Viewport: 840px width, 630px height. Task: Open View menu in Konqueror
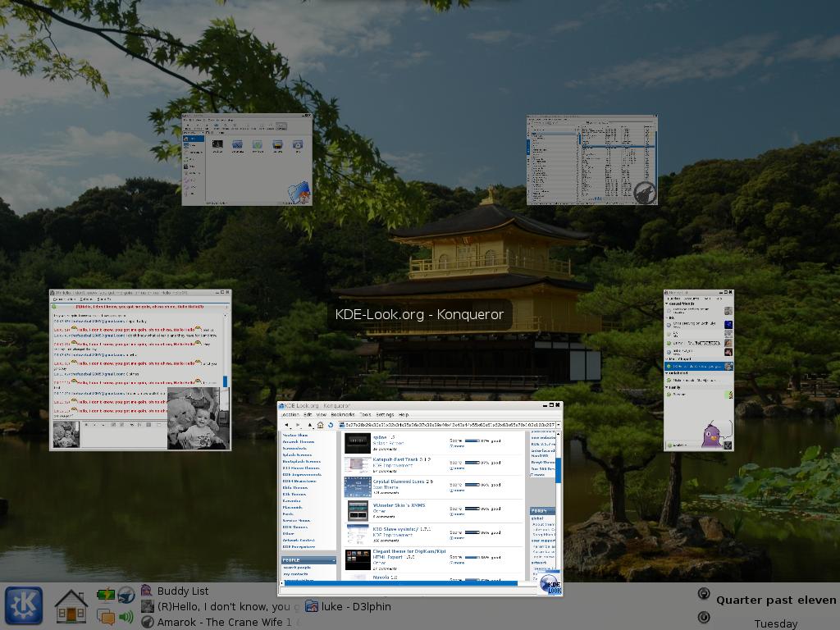coord(322,414)
